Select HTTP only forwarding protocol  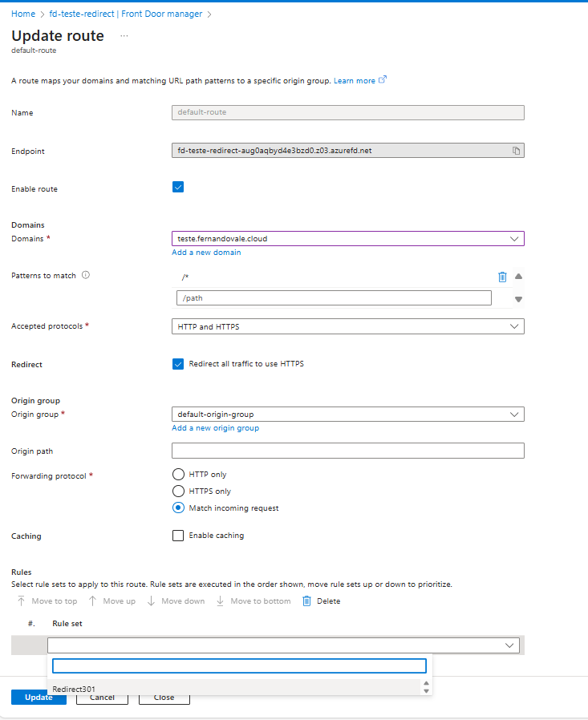(x=178, y=474)
